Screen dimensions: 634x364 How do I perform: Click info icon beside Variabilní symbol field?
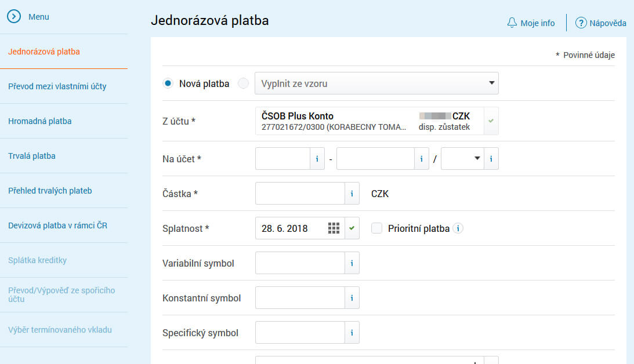pos(352,263)
